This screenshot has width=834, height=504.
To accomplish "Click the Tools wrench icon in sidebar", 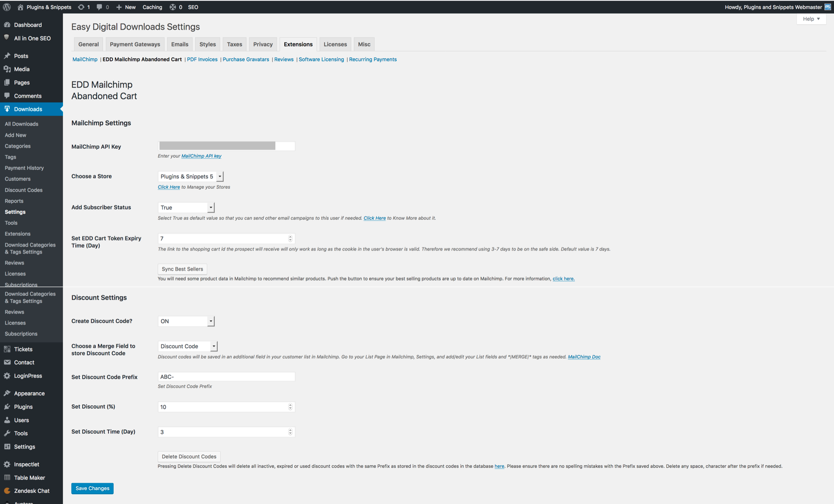I will pos(7,433).
